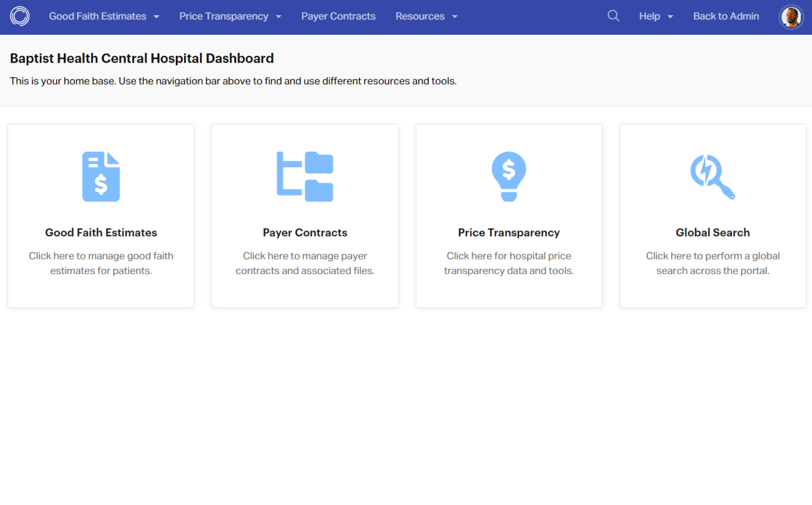Open the search magnifier icon in navbar

(613, 16)
